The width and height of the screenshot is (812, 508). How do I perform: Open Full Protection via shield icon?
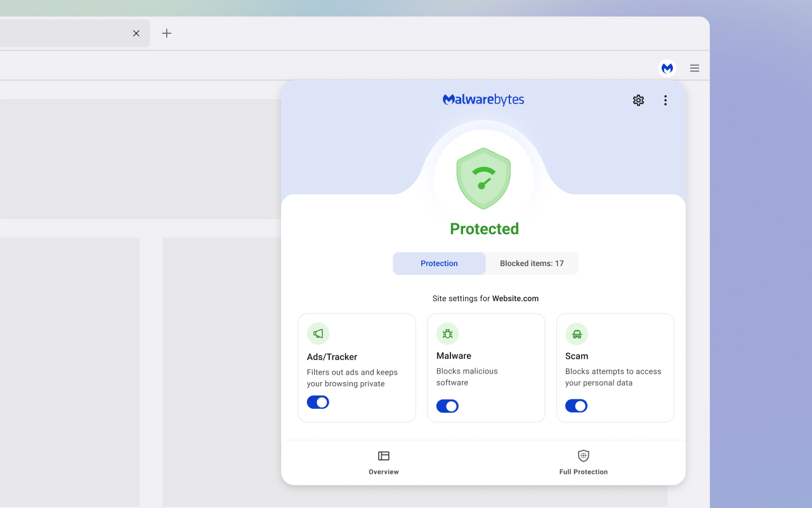(x=583, y=455)
